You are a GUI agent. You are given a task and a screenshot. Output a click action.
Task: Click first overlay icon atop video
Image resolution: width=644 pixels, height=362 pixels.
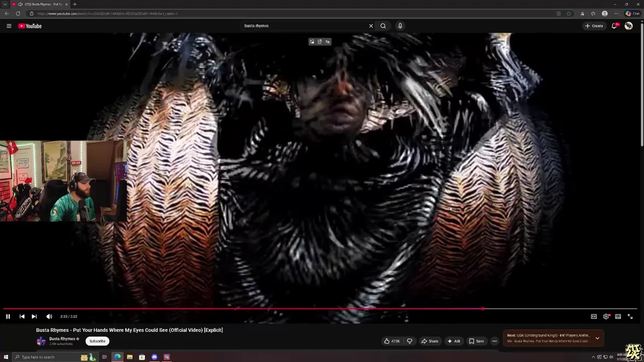click(312, 42)
